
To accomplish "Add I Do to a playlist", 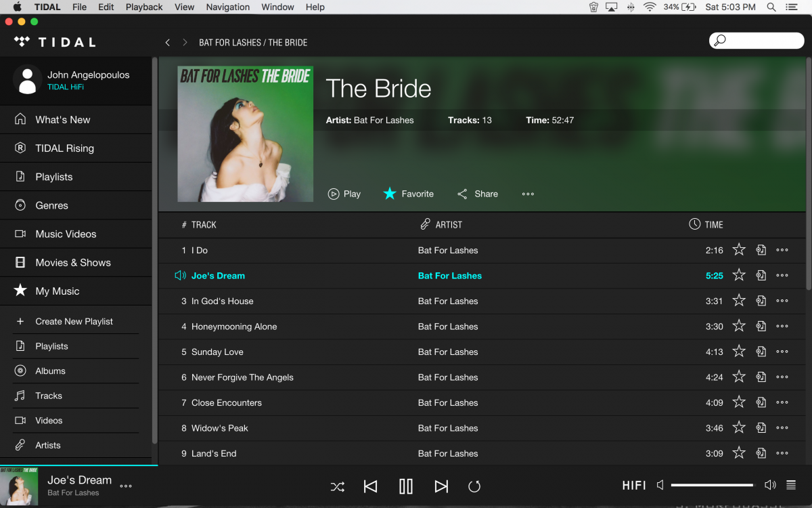I will 761,250.
